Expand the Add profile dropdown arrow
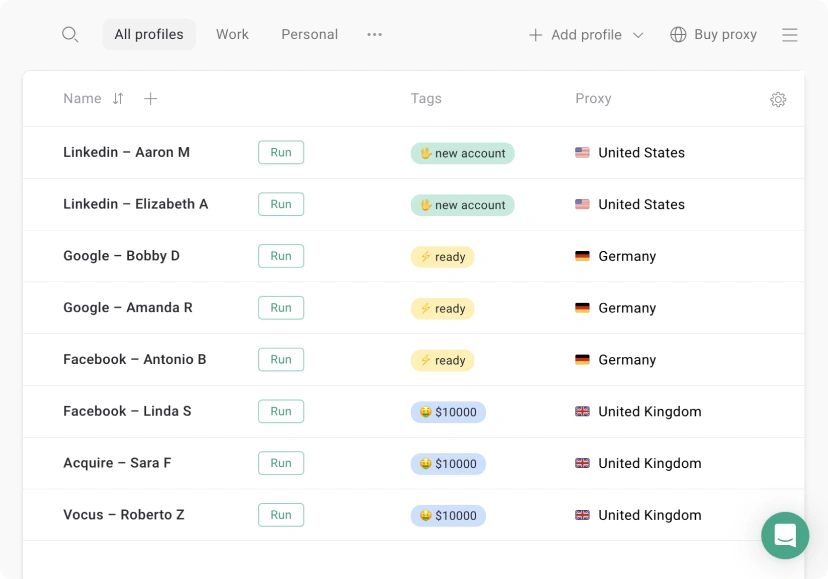Image resolution: width=828 pixels, height=579 pixels. pyautogui.click(x=638, y=35)
